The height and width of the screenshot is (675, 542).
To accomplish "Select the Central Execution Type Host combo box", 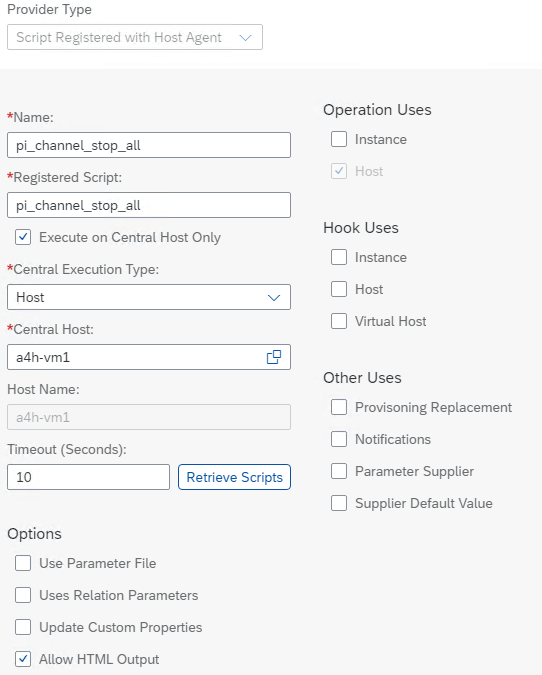I will pyautogui.click(x=149, y=297).
